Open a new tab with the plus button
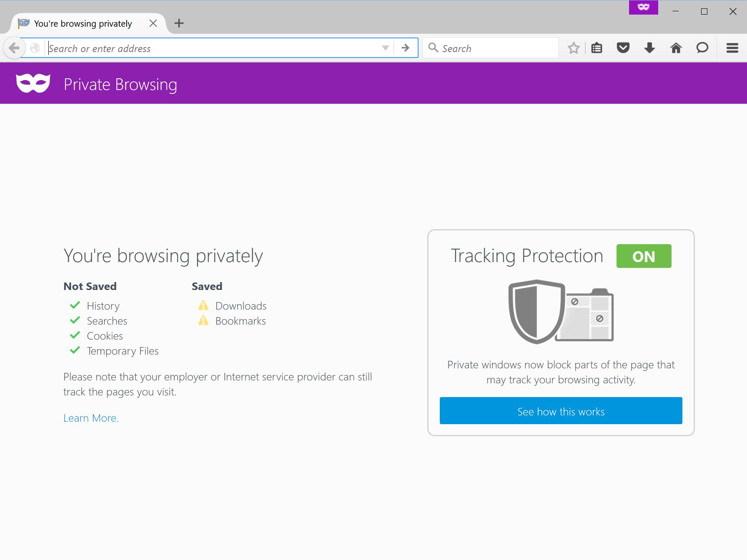The width and height of the screenshot is (747, 560). (x=179, y=23)
